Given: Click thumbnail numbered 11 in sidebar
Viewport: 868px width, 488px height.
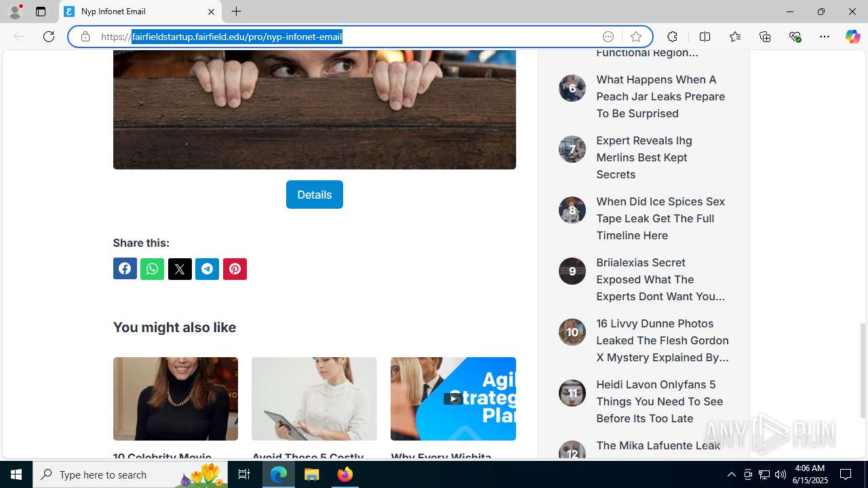Looking at the screenshot, I should (x=572, y=393).
